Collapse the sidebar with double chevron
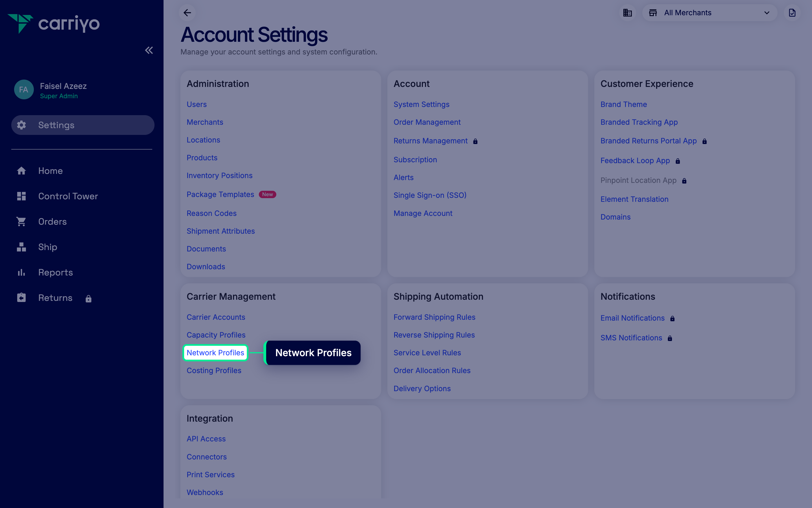This screenshot has width=812, height=508. [149, 51]
